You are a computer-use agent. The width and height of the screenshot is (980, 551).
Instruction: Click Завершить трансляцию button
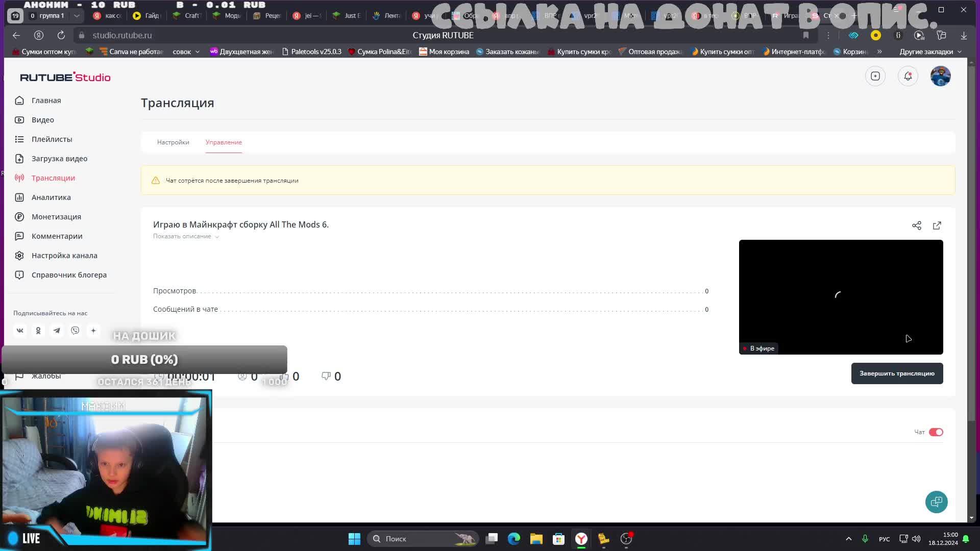coord(897,373)
